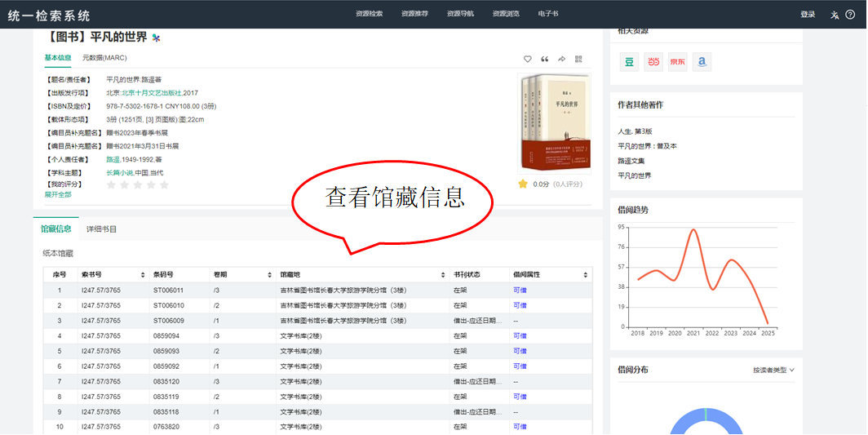Click 可借 for barcode 0859094
The width and height of the screenshot is (868, 435).
coord(520,335)
